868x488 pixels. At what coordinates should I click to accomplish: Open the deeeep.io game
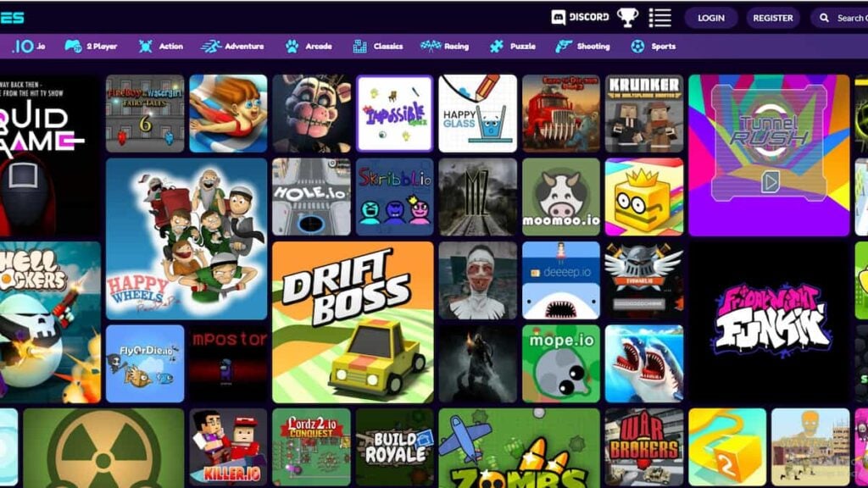click(561, 280)
